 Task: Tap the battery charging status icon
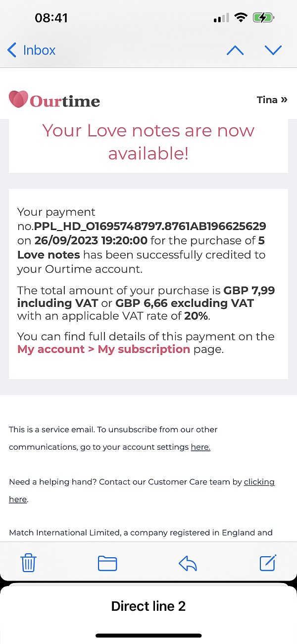coord(263,18)
